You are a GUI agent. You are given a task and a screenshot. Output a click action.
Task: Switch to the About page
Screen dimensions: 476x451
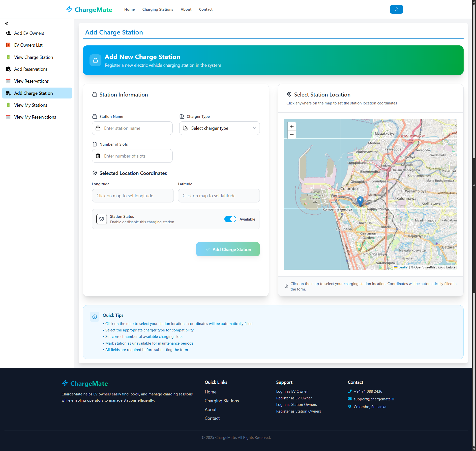coord(186,9)
